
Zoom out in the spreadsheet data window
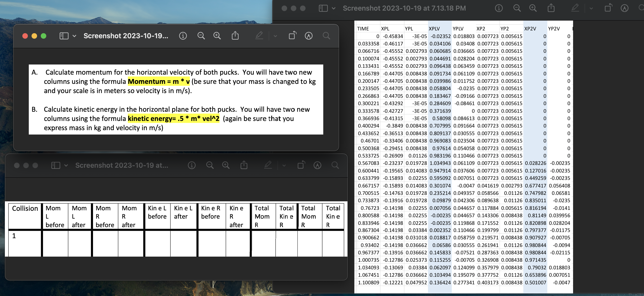pyautogui.click(x=517, y=9)
